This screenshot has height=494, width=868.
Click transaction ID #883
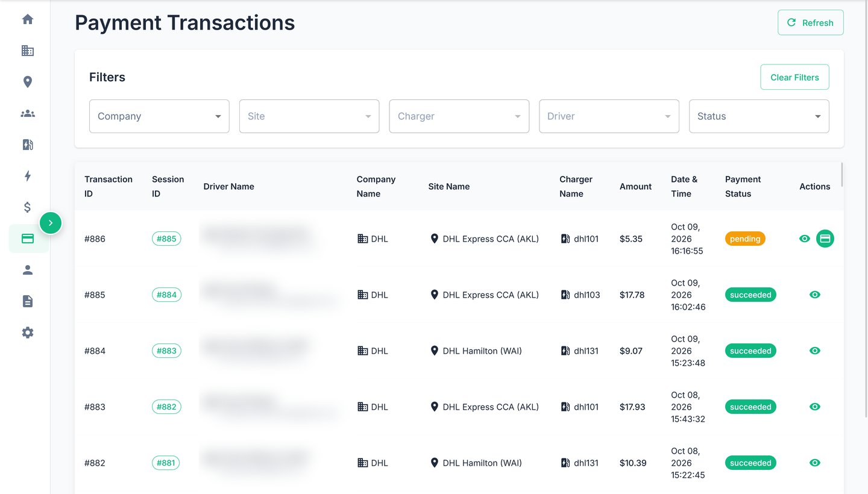95,407
